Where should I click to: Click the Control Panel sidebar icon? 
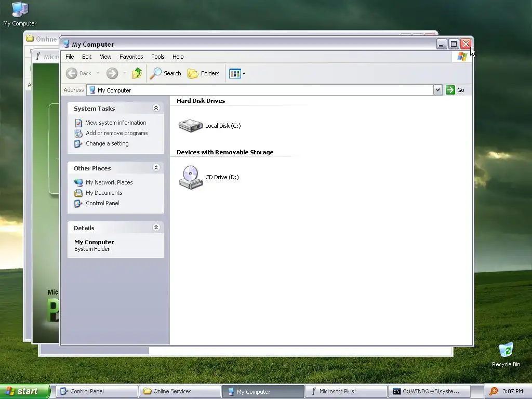pyautogui.click(x=78, y=203)
